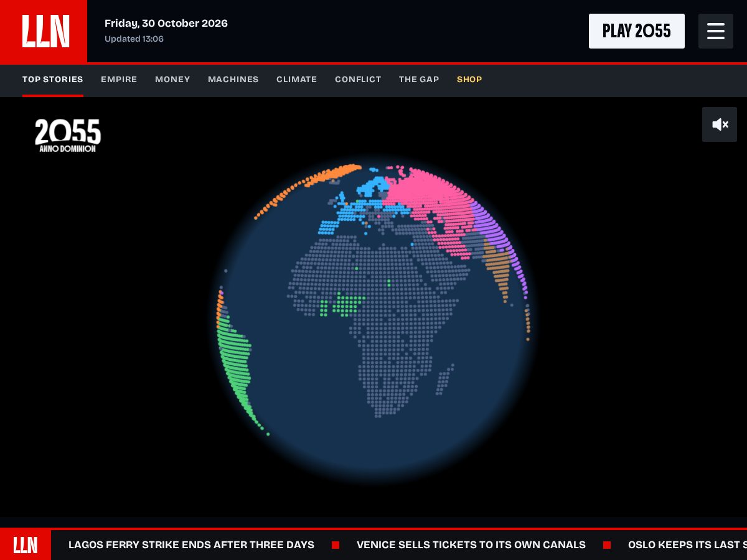Open the Empire section
Screen dimensions: 747x560
pos(119,80)
